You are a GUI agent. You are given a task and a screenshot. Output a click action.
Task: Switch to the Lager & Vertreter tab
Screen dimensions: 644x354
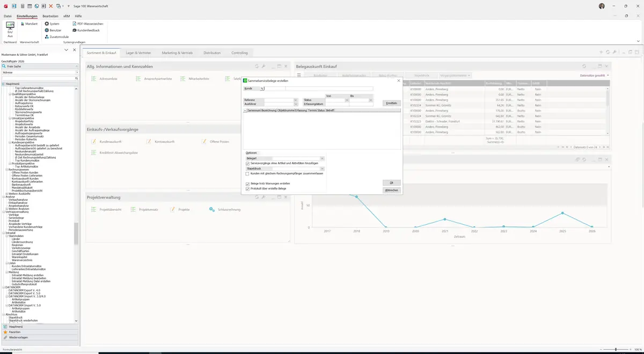click(x=138, y=53)
